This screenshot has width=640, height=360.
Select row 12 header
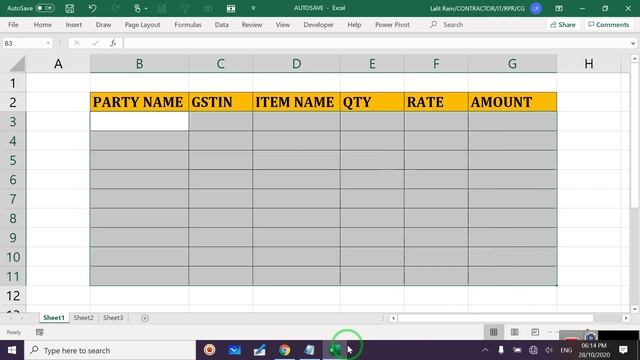click(x=13, y=296)
